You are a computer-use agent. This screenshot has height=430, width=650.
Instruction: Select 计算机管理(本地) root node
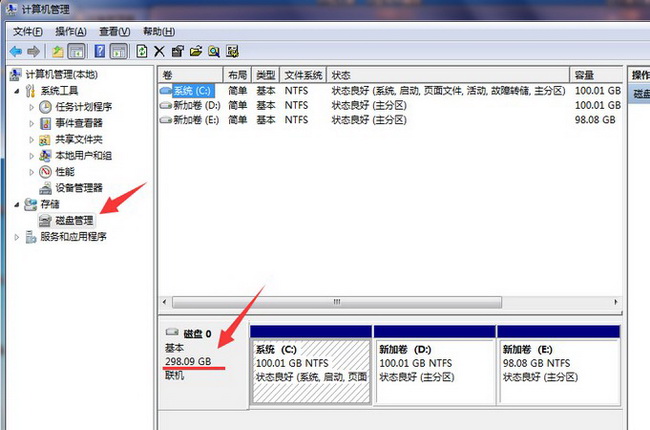[x=62, y=75]
